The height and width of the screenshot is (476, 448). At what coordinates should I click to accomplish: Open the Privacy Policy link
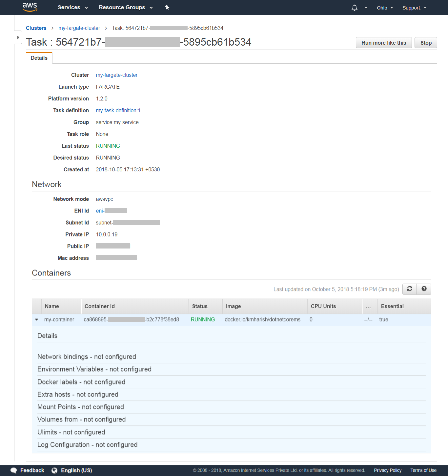[388, 470]
